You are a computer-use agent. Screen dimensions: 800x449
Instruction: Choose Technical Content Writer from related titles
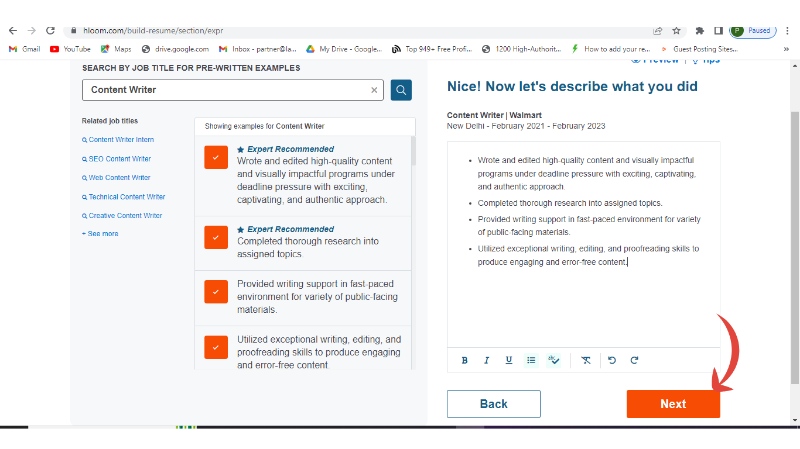(125, 197)
